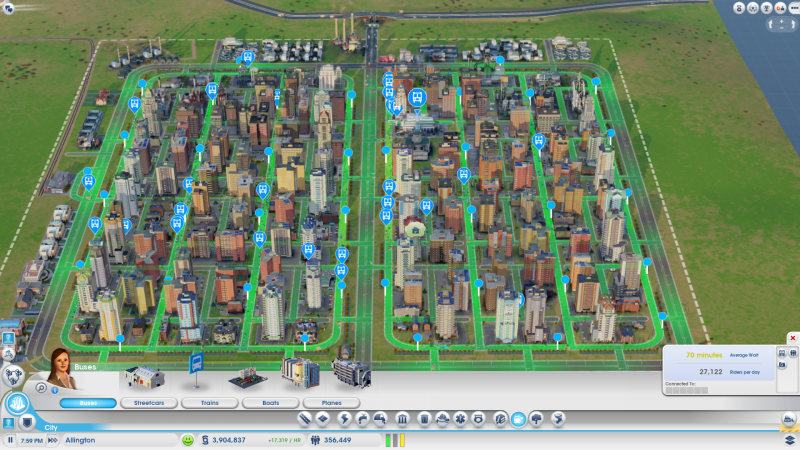Open the region view globe button
This screenshot has width=800, height=450.
click(14, 376)
